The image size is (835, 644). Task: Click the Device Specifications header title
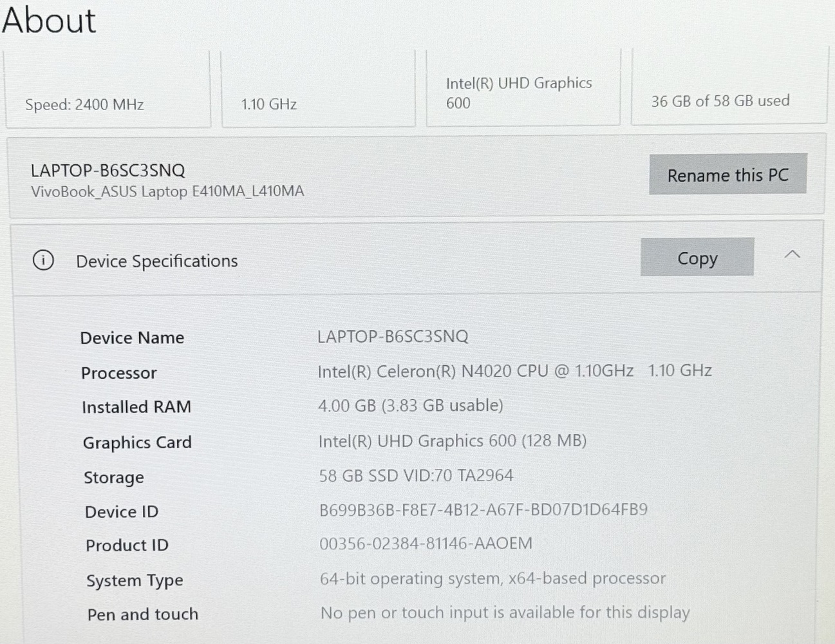[156, 261]
